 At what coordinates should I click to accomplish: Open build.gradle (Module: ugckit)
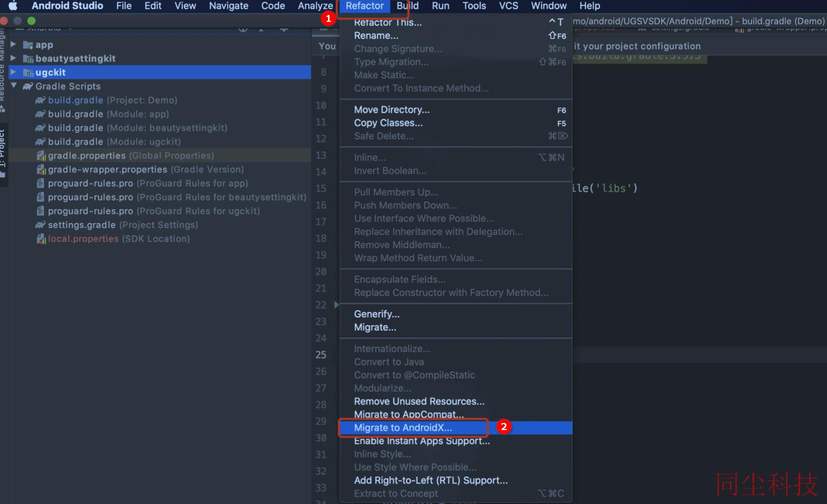click(x=114, y=142)
